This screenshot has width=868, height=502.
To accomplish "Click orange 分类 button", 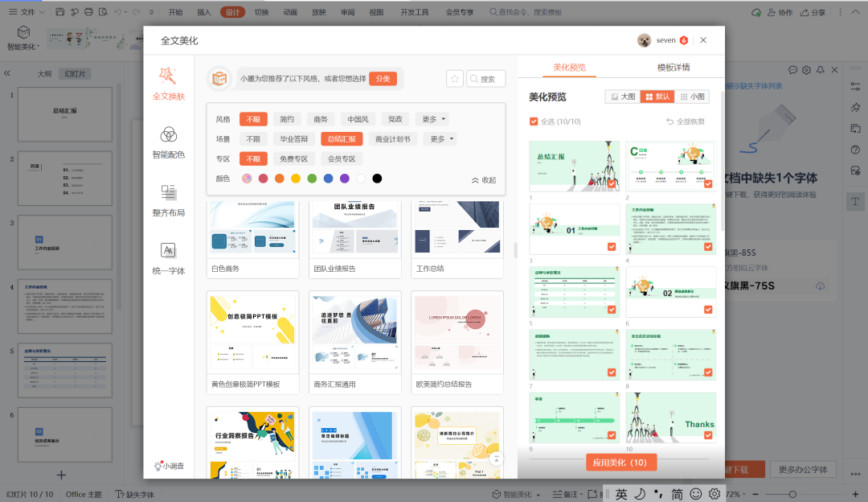I will point(383,79).
